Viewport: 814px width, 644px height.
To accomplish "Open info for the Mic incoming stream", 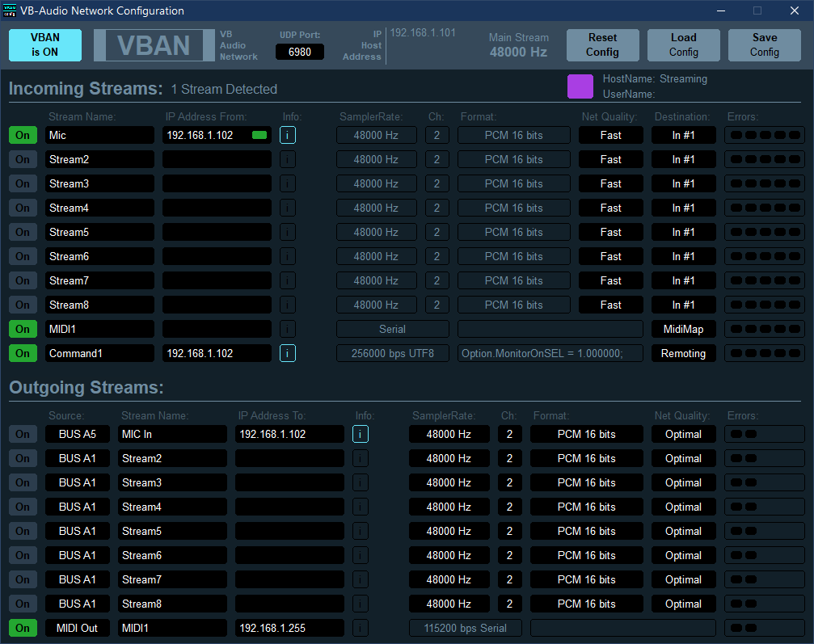I will (287, 135).
